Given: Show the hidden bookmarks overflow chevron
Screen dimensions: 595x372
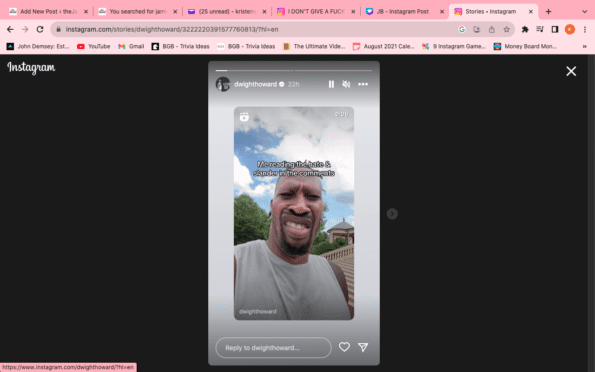Looking at the screenshot, I should pos(584,46).
